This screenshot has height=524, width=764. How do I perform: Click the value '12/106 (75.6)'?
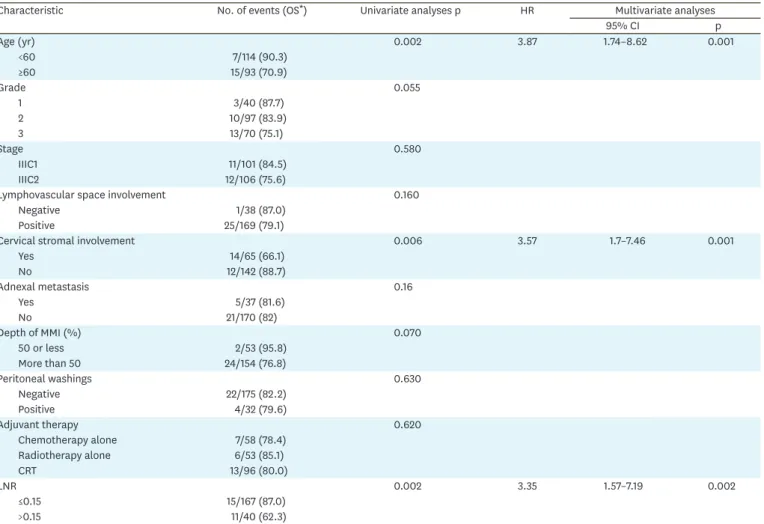(255, 180)
